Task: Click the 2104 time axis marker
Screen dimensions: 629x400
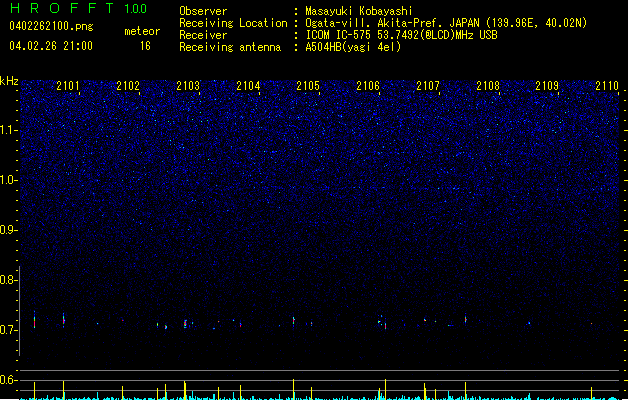Action: (x=248, y=86)
